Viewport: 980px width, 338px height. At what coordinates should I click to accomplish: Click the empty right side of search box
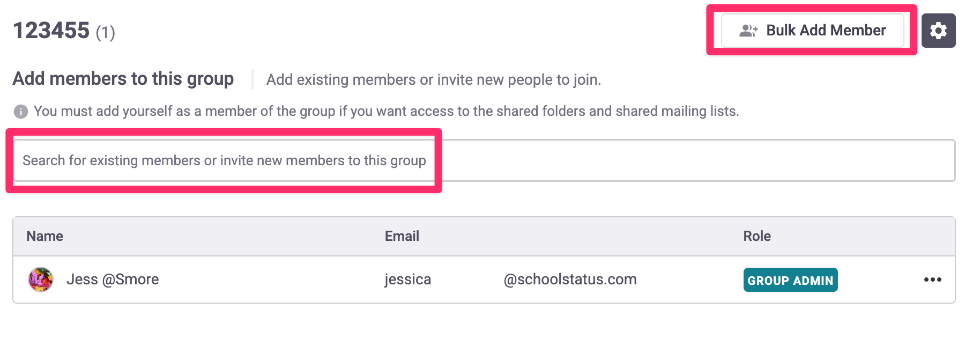(x=697, y=160)
